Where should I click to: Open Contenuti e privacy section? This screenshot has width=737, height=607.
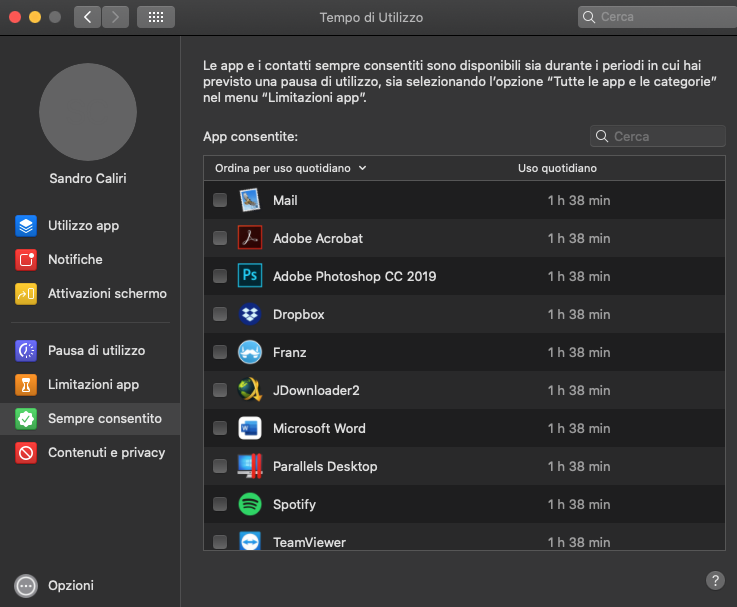[90, 453]
